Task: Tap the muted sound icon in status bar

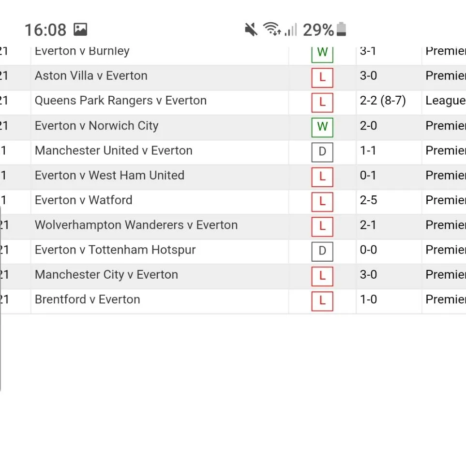Action: click(251, 30)
